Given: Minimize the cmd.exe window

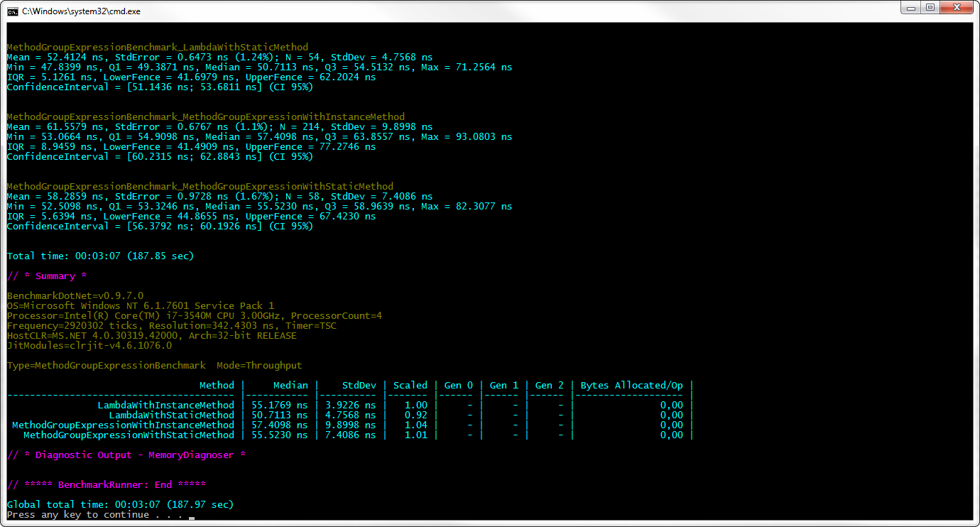Looking at the screenshot, I should point(911,8).
